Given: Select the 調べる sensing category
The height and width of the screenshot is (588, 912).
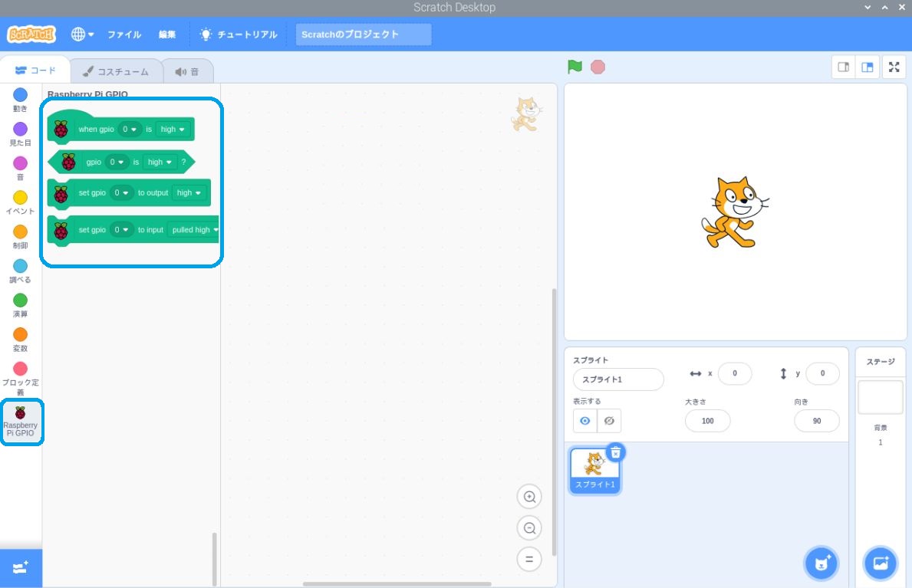Looking at the screenshot, I should point(21,271).
